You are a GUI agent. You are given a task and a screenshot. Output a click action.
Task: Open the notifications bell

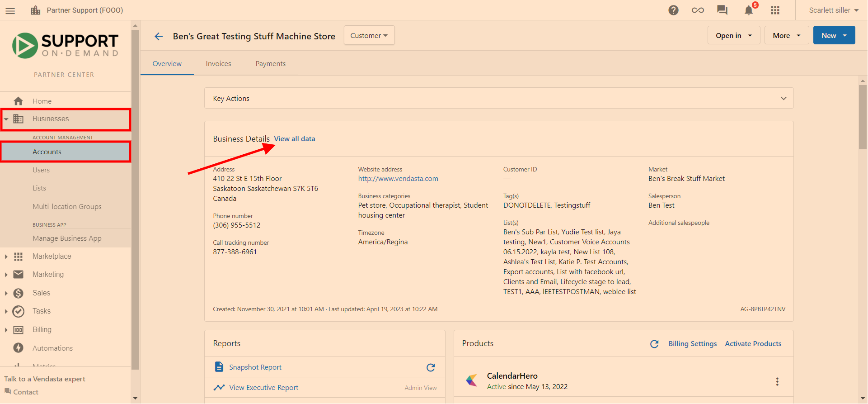pyautogui.click(x=749, y=10)
